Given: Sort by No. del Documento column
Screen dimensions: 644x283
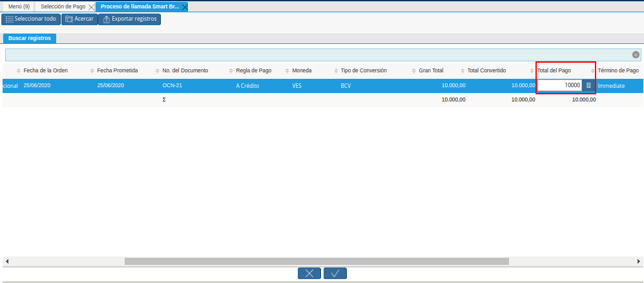Looking at the screenshot, I should (x=185, y=70).
